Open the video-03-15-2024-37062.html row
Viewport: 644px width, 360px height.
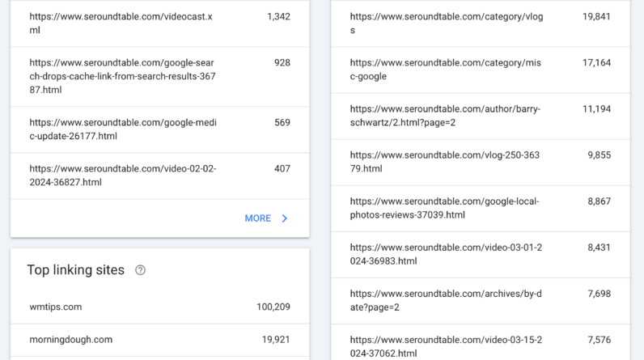pyautogui.click(x=481, y=342)
